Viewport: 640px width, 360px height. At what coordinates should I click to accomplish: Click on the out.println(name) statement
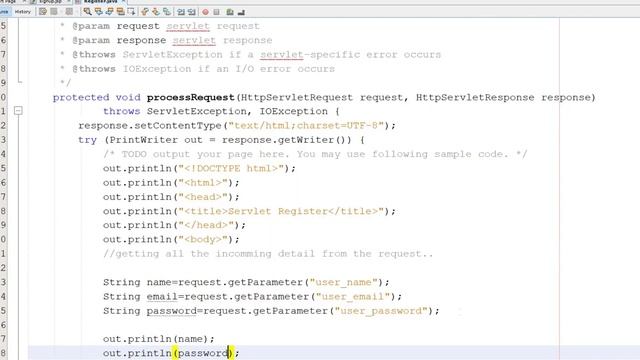(158, 339)
